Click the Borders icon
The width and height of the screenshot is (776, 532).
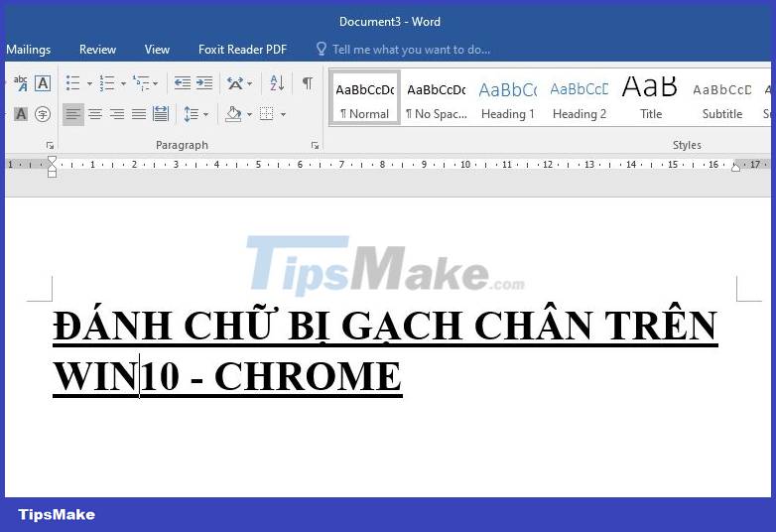[x=267, y=114]
